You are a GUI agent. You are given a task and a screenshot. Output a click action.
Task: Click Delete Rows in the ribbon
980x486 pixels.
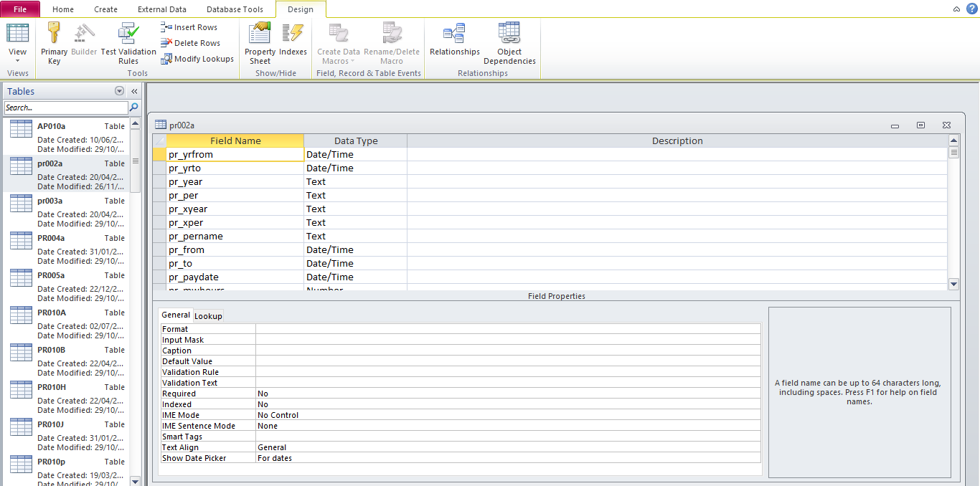tap(190, 43)
